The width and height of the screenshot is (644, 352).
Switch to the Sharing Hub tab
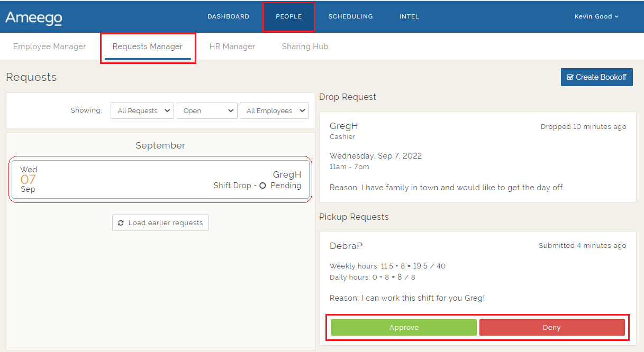[305, 47]
